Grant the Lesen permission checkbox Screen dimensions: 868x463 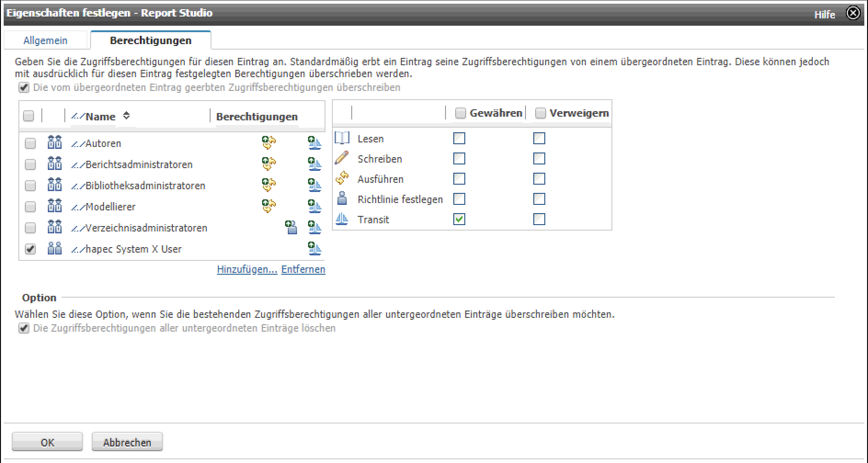coord(459,138)
